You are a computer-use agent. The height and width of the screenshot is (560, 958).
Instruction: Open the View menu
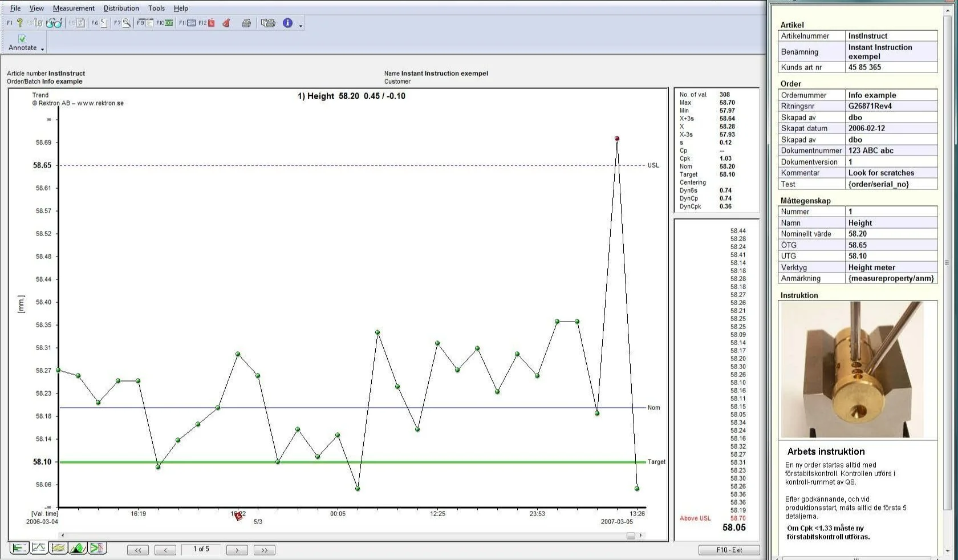[x=36, y=8]
